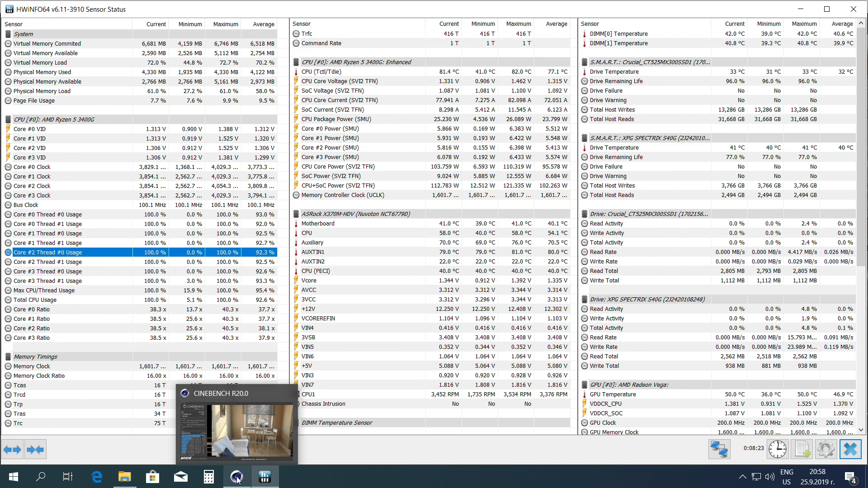868x488 pixels.
Task: Select the Memory Clock Ratio row
Action: [140, 375]
